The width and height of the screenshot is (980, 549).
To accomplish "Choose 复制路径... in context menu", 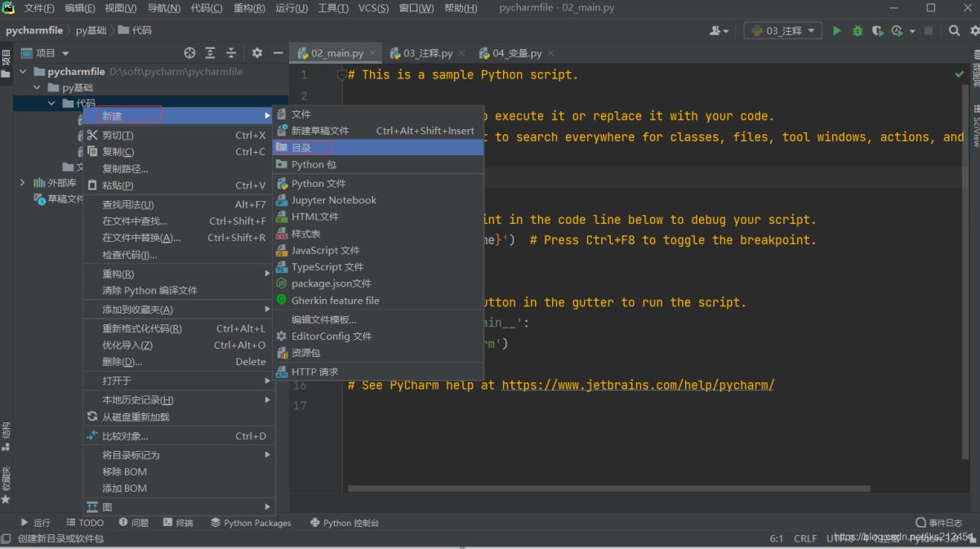I will 125,169.
